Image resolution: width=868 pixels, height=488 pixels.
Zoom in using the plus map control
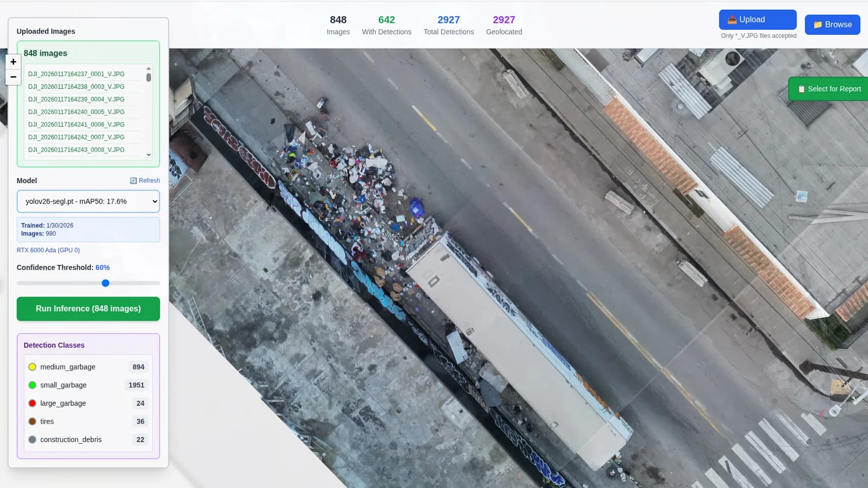[13, 62]
